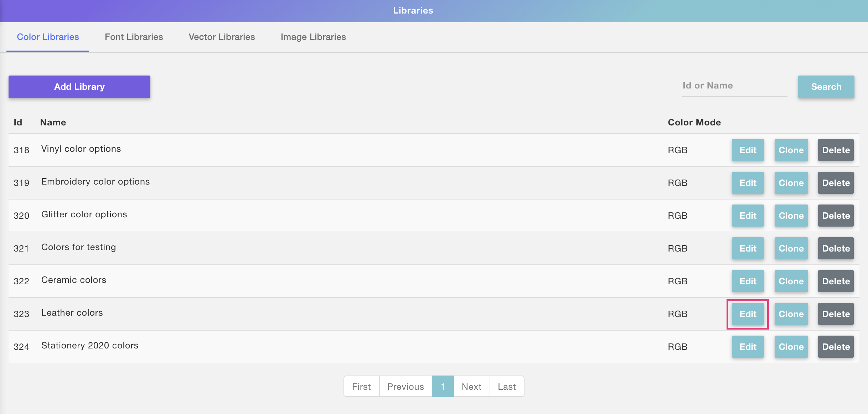Screen dimensions: 868x414
Task: Edit the Leather colors library
Action: 748,314
